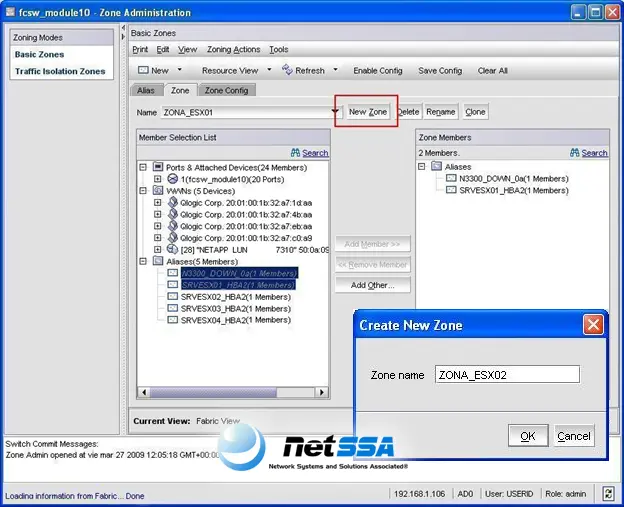Collapse the Aliases node in Zone Members
This screenshot has height=507, width=624.
point(422,166)
